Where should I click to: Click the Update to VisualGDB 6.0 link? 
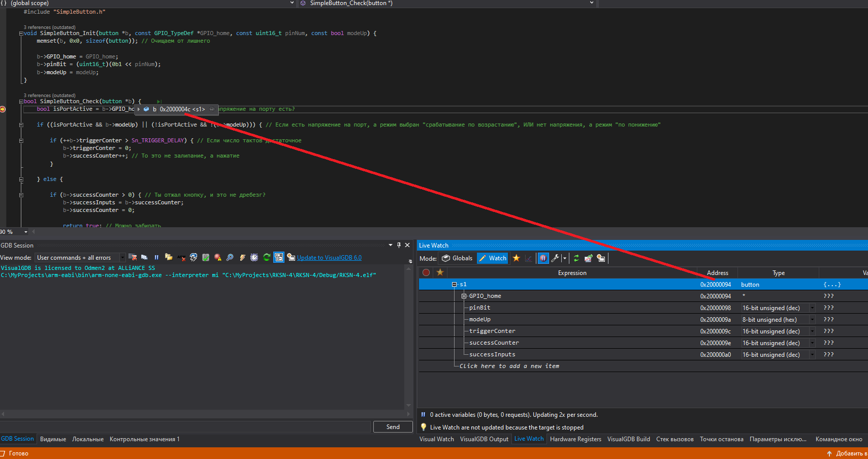[x=329, y=258]
